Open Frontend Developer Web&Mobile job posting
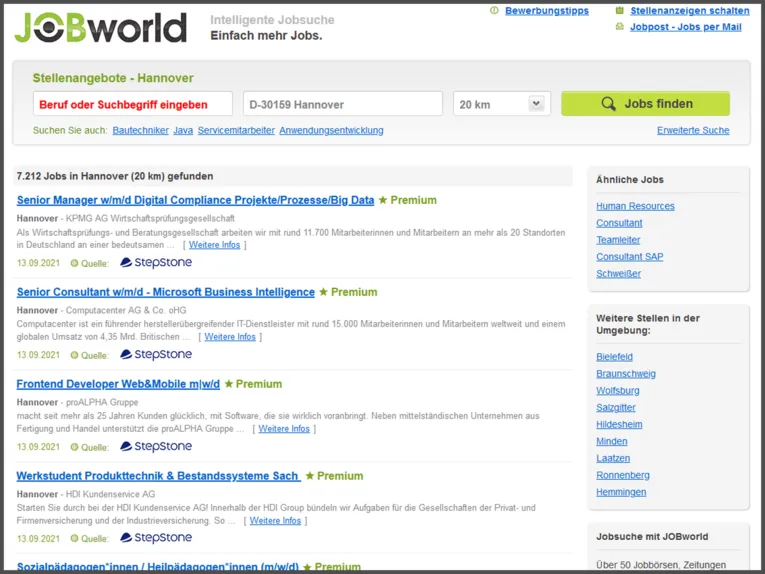The width and height of the screenshot is (765, 574). pyautogui.click(x=118, y=384)
